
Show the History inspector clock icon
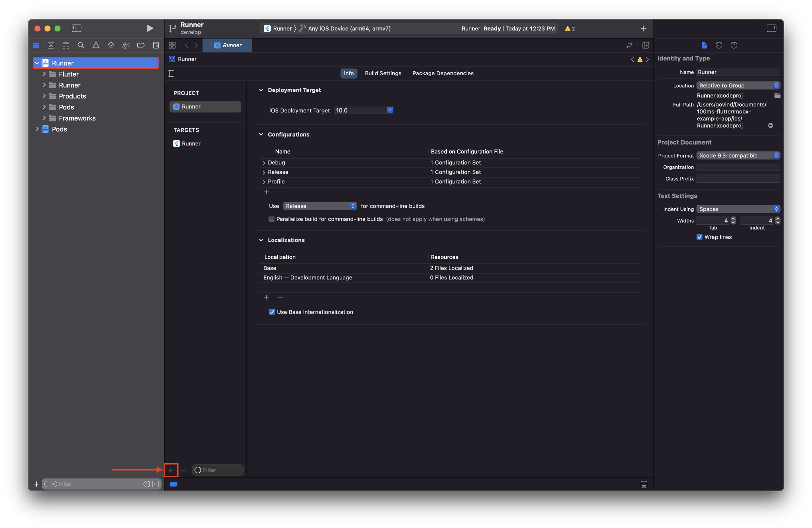(x=719, y=45)
